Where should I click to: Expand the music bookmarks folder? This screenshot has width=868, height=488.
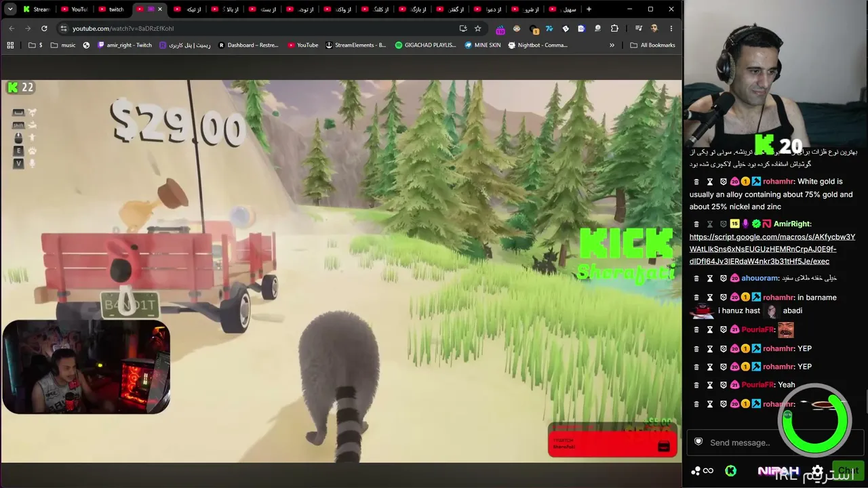[x=63, y=45]
